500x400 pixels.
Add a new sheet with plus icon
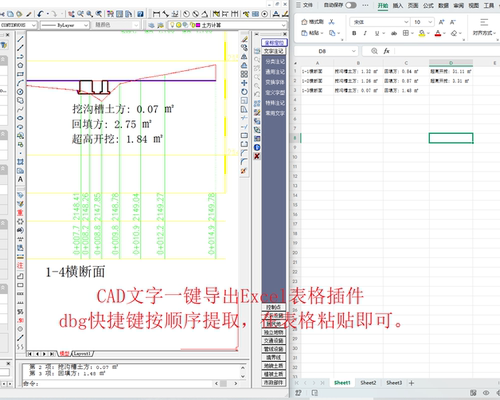(411, 383)
